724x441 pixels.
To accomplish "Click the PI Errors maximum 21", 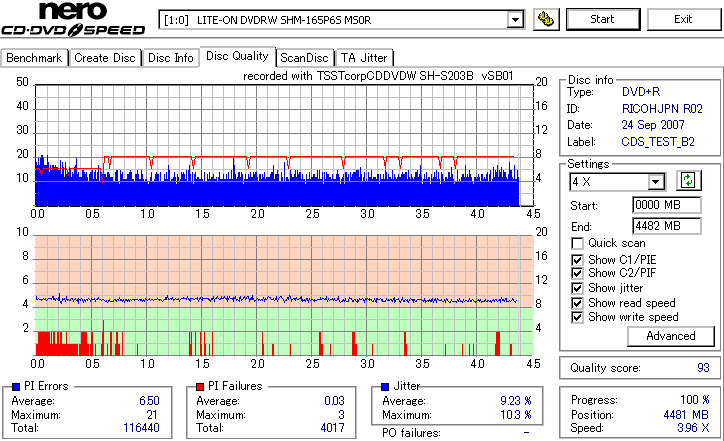I will [152, 415].
